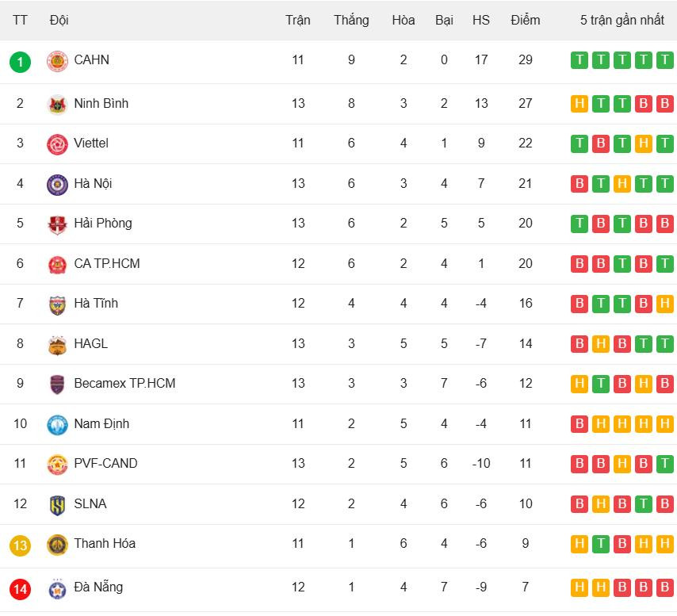Click the Thanh Hóa team crest
The width and height of the screenshot is (677, 616).
[x=57, y=545]
